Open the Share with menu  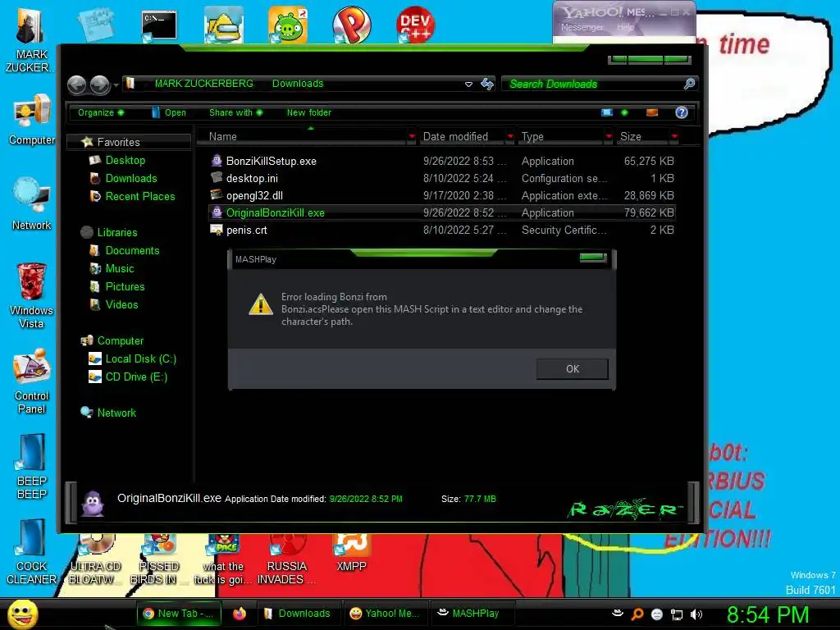(x=235, y=112)
